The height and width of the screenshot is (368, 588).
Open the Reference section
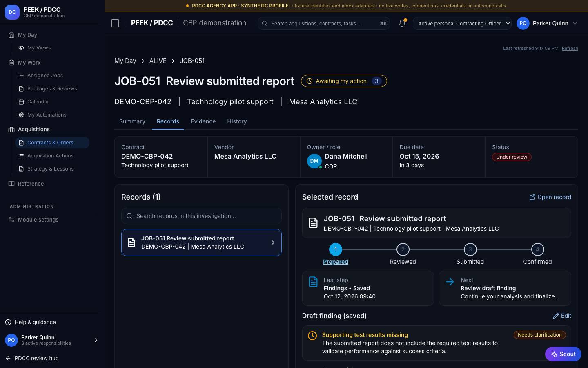pyautogui.click(x=31, y=184)
